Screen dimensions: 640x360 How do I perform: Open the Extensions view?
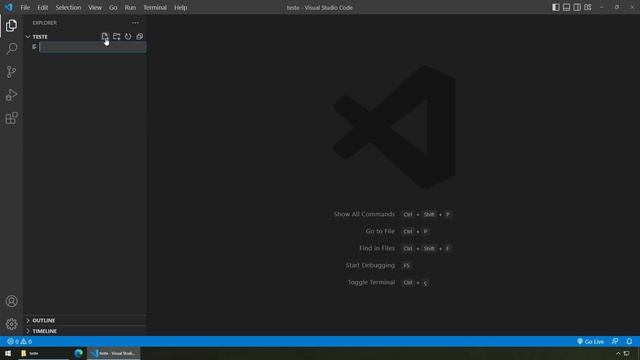pyautogui.click(x=11, y=118)
